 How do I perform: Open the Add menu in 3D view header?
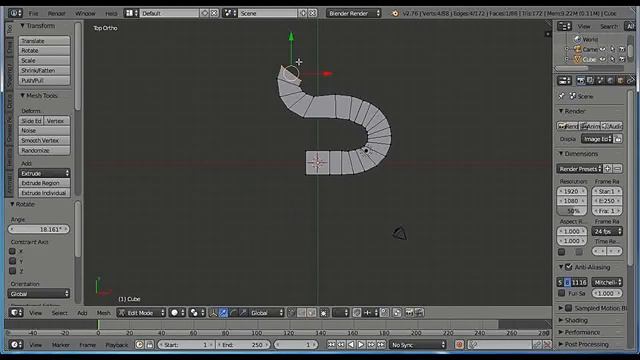click(82, 313)
